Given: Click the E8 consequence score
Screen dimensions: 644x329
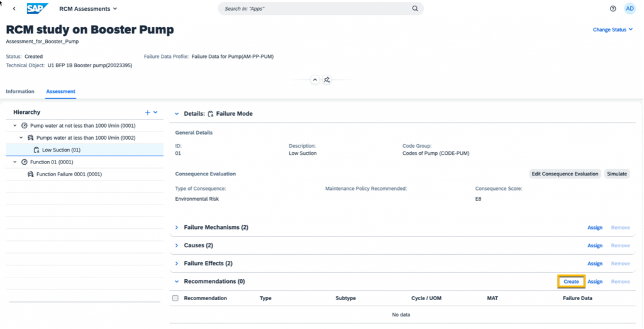Looking at the screenshot, I should (478, 199).
